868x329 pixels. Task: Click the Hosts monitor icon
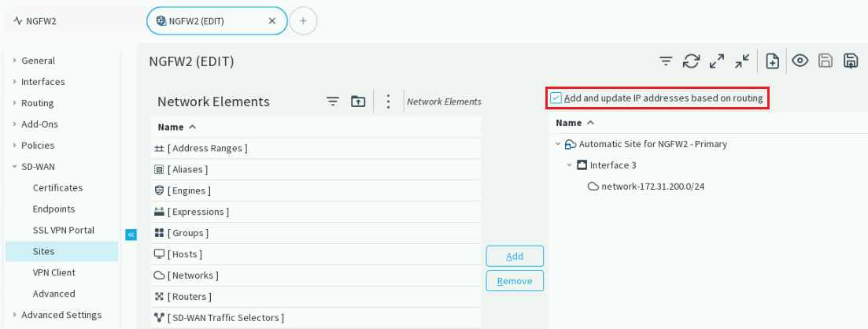(x=159, y=254)
